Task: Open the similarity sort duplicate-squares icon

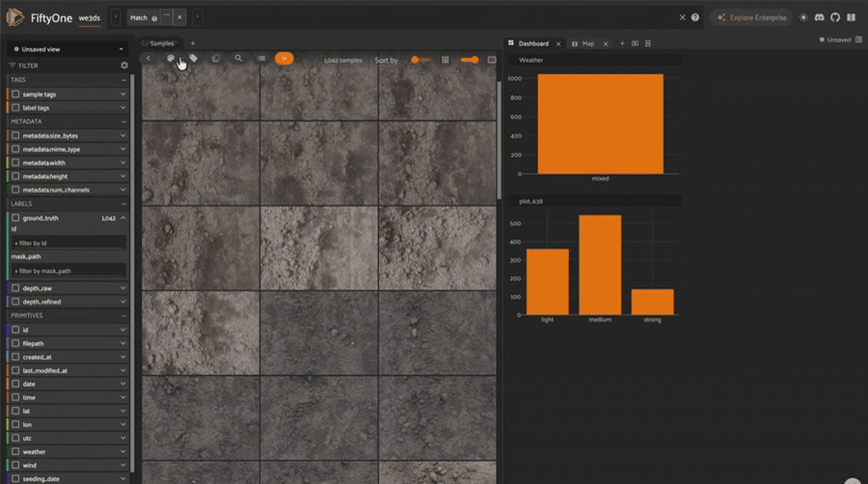Action: 216,59
